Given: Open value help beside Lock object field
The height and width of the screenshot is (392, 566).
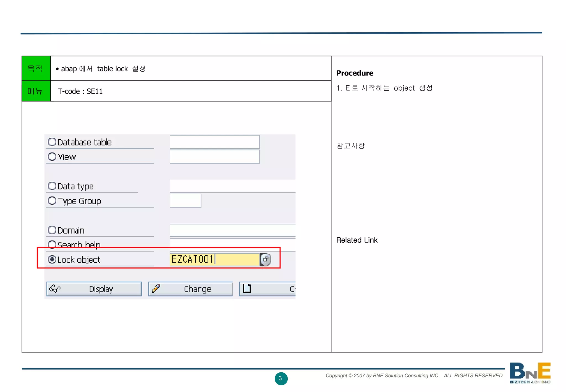Looking at the screenshot, I should click(266, 259).
